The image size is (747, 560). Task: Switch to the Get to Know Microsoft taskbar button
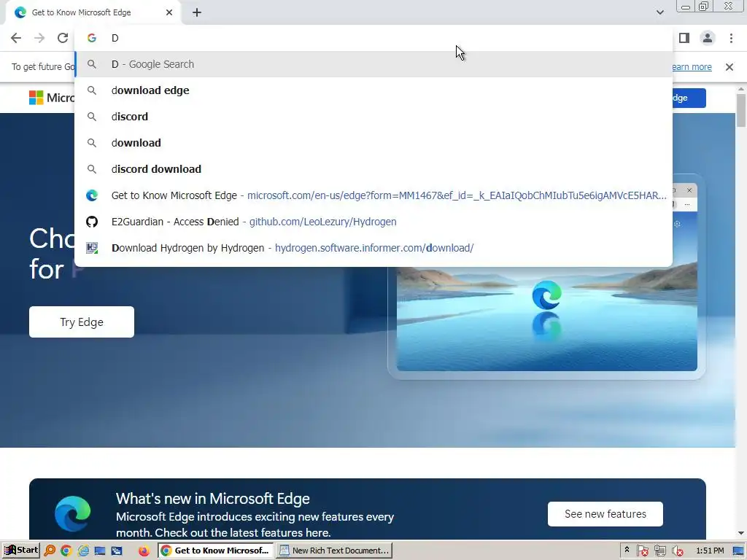point(216,551)
